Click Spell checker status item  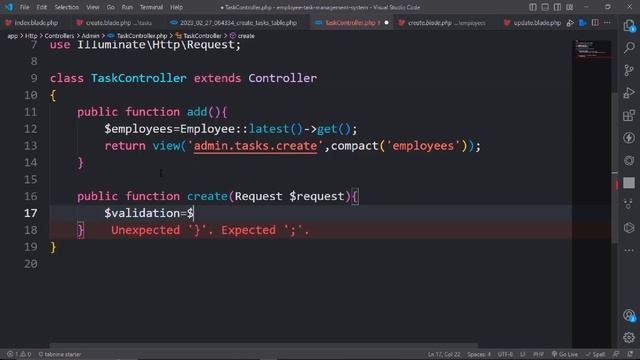click(596, 354)
